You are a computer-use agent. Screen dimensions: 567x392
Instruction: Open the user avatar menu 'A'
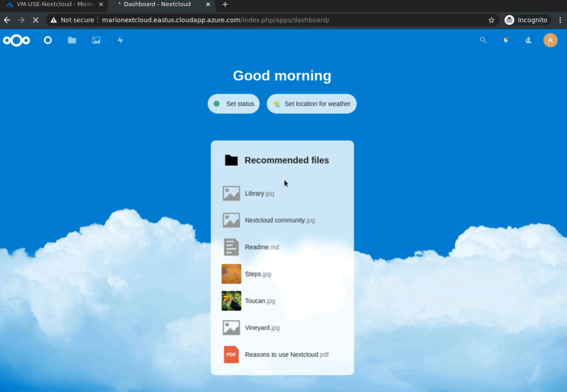(550, 40)
